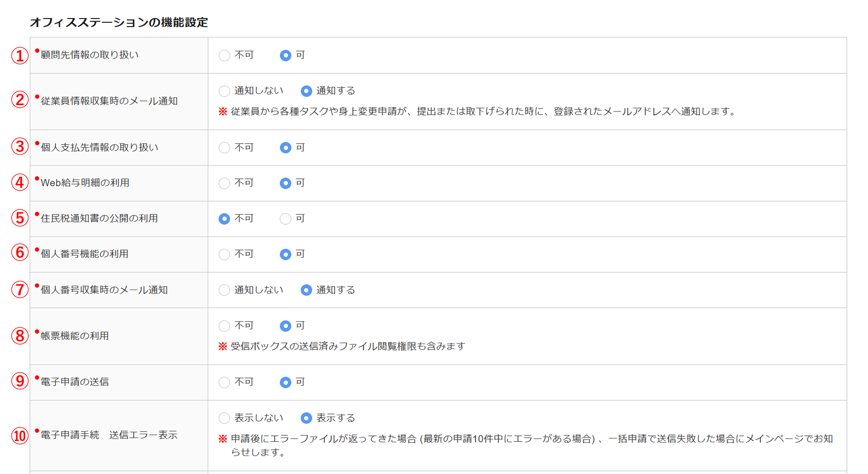Keep 住民税通知書の公開の利用 as 不可

[x=224, y=219]
